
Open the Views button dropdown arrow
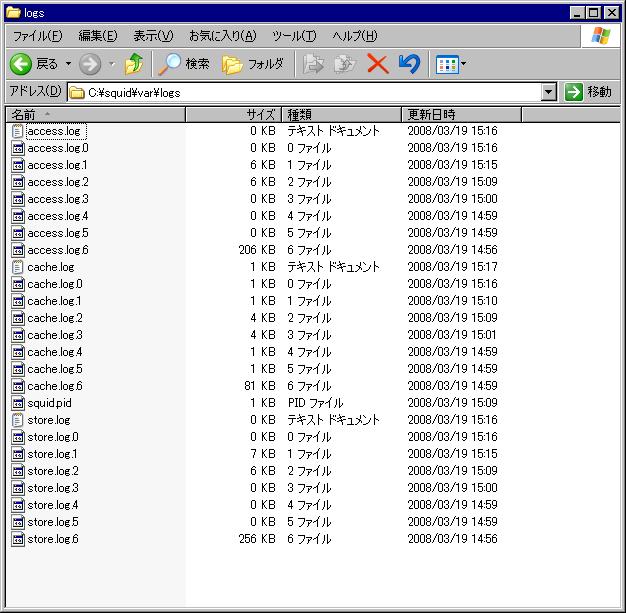coord(463,64)
